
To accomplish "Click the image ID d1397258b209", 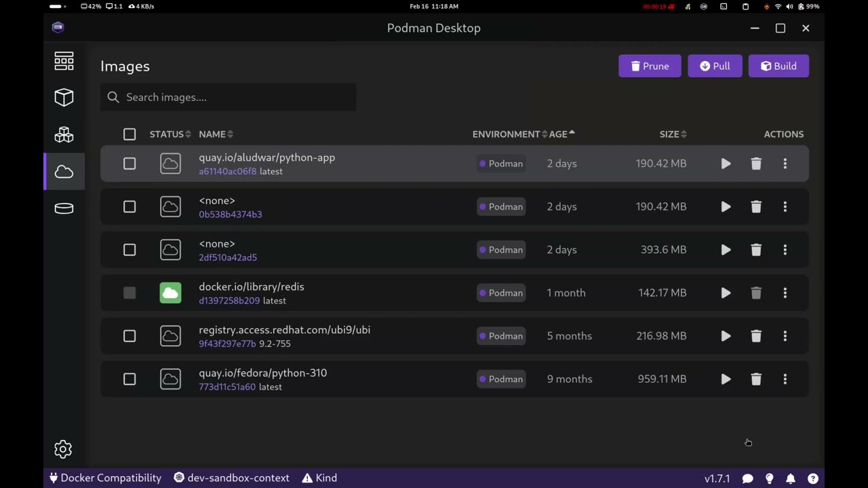I will point(229,301).
